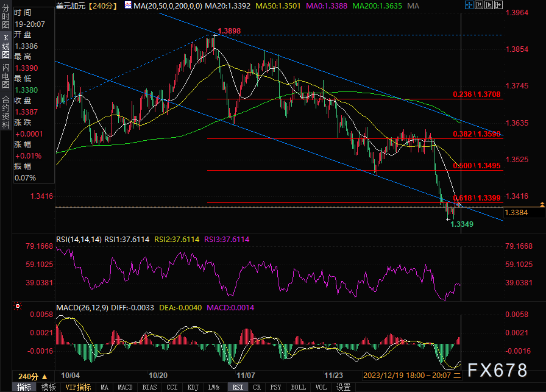This screenshot has height=392, width=546.
Task: Click the MA indicator chart icon
Action: coord(127,5)
